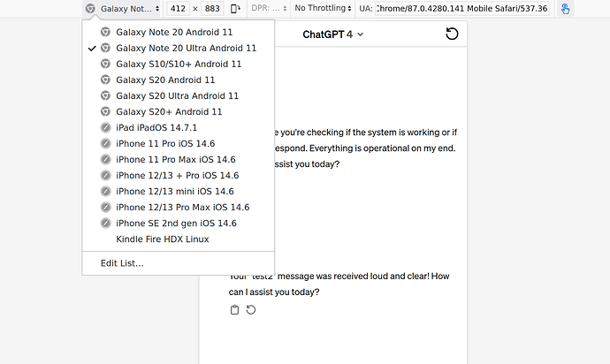Select iPad iPadOS 14.7.1 device
610x364 pixels.
click(x=179, y=127)
